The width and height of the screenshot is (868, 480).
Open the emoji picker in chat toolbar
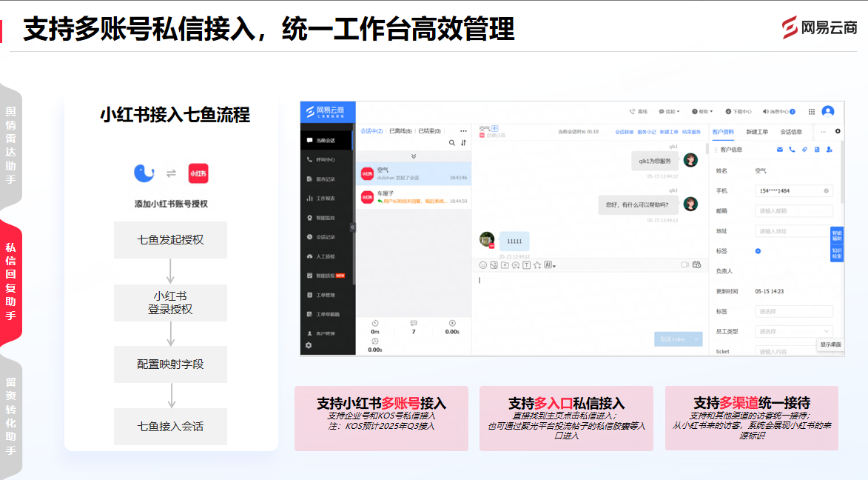(x=482, y=265)
